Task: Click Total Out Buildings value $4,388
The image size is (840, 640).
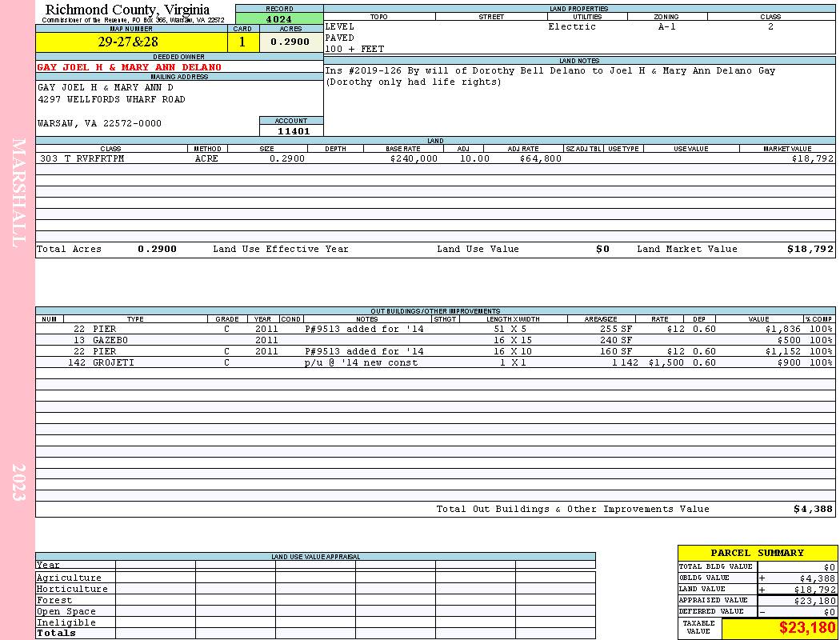Action: pyautogui.click(x=814, y=510)
